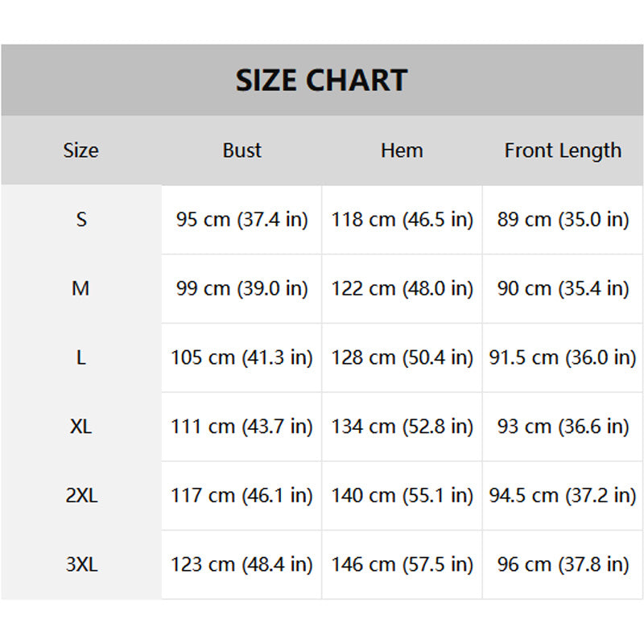Select the 96 cm front length cell

[x=563, y=564]
